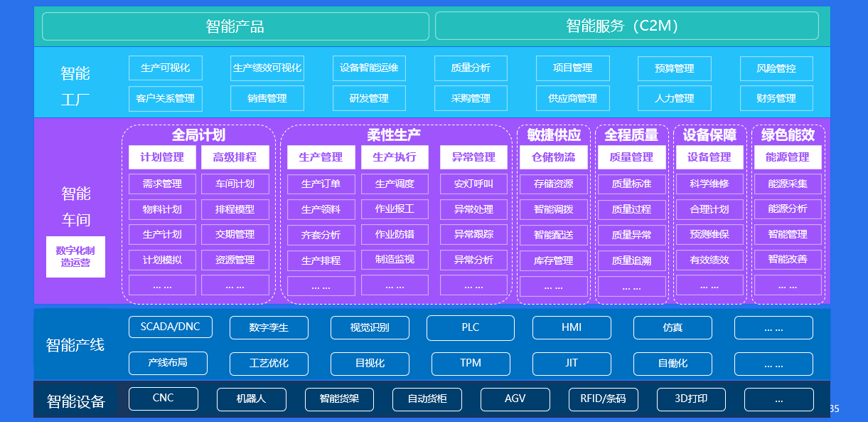
Task: Click the 智能产品 banner at top
Action: (235, 26)
